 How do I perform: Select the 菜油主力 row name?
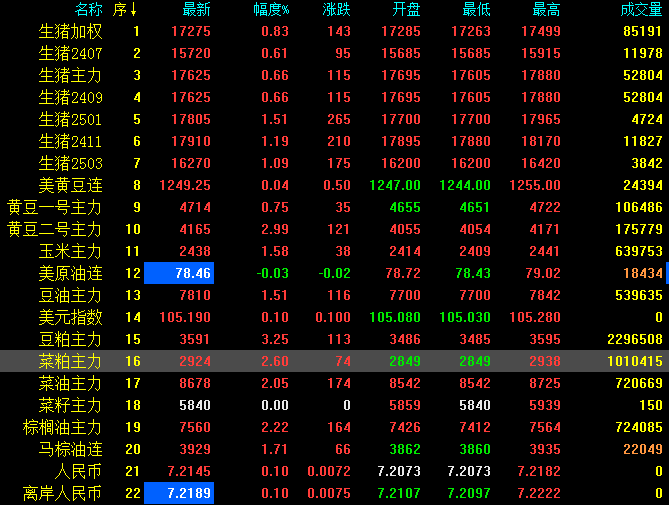[70, 383]
